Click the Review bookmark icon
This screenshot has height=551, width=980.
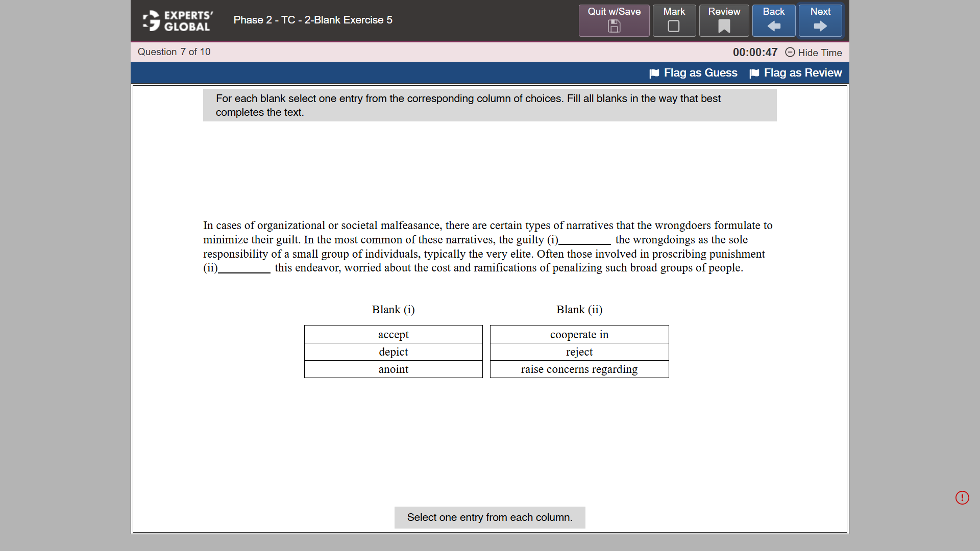[724, 27]
